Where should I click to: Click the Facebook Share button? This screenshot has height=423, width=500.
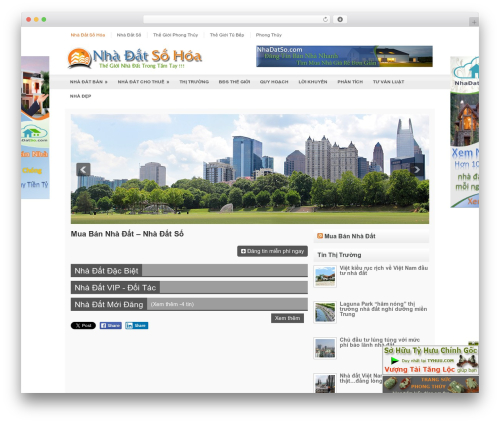(x=111, y=326)
